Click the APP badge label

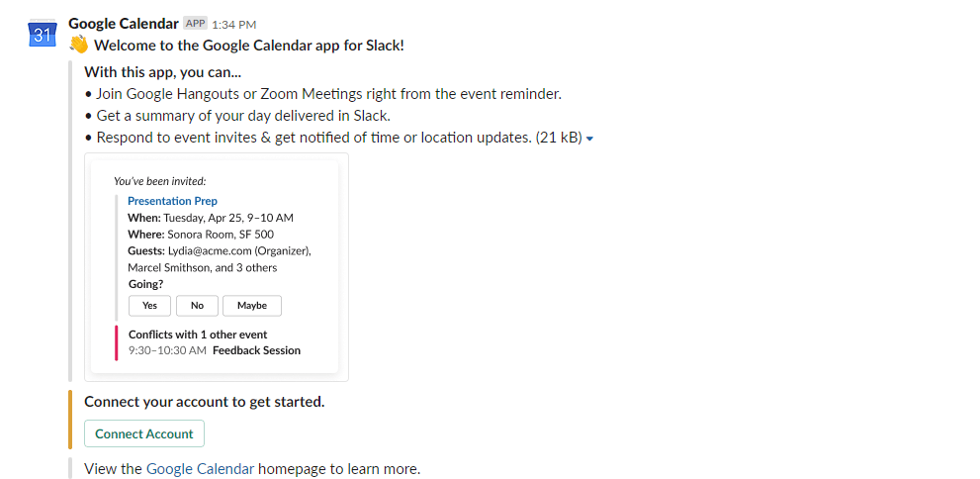click(x=195, y=24)
